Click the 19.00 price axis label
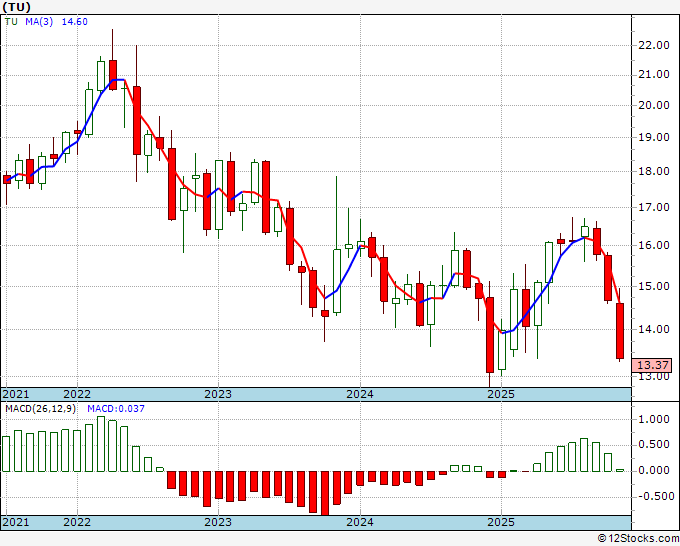Viewport: 680px width, 546px height. [654, 137]
